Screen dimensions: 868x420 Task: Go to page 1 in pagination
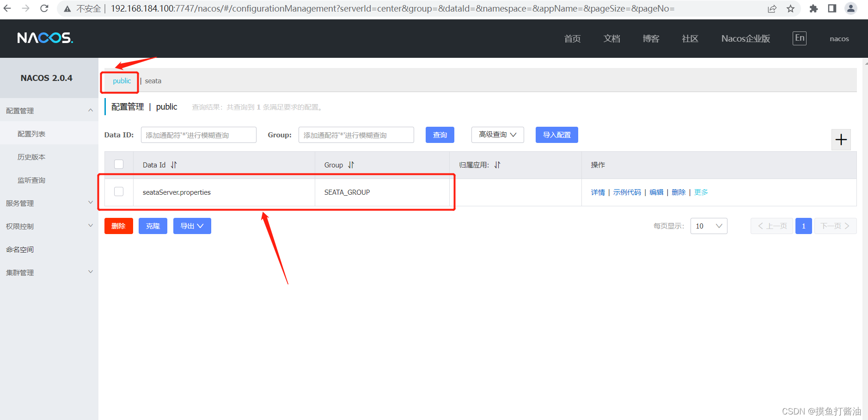coord(804,226)
